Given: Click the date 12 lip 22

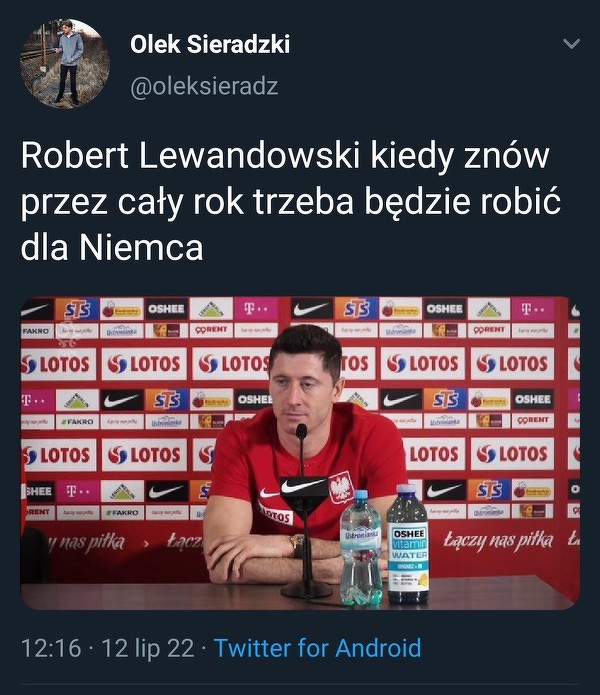Looking at the screenshot, I should tap(148, 648).
